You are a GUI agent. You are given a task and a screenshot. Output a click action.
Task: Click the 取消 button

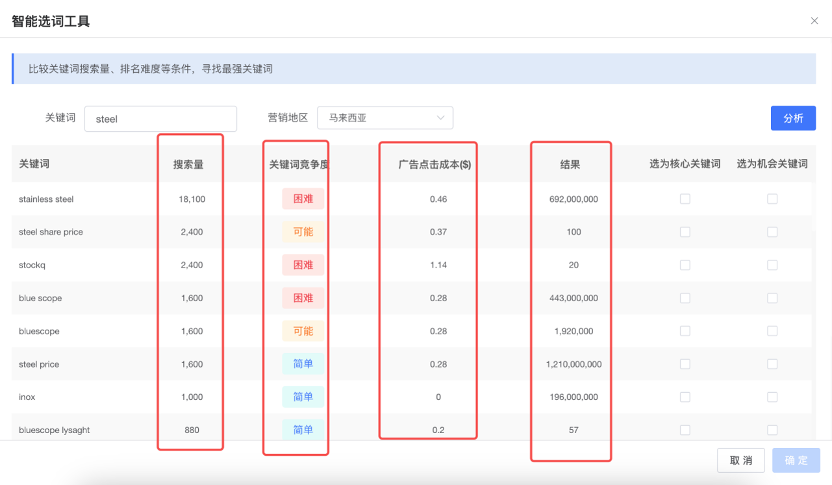[x=741, y=460]
